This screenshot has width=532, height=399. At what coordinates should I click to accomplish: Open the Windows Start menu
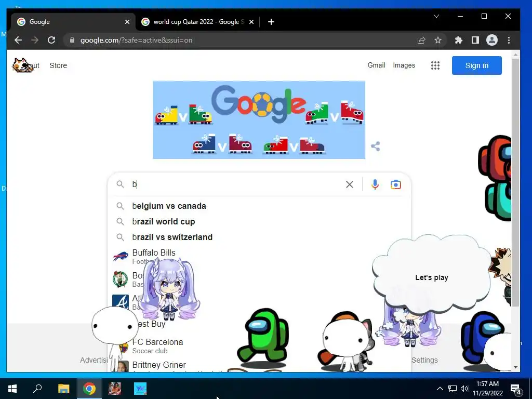tap(12, 389)
